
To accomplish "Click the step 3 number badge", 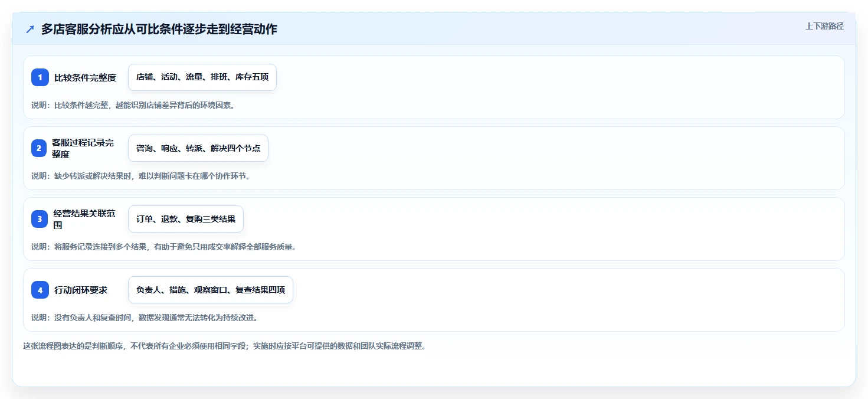I will pos(40,219).
